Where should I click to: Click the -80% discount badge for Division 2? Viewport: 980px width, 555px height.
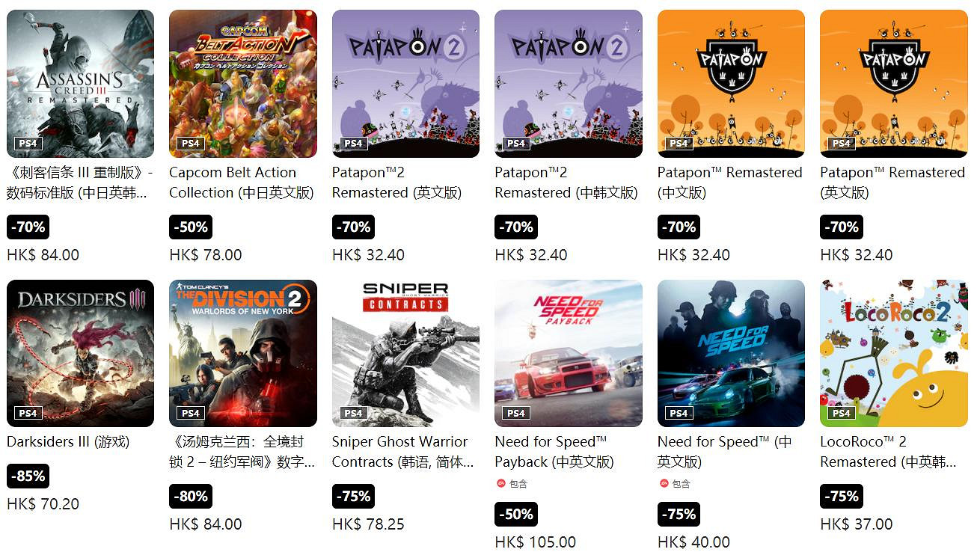(x=191, y=496)
